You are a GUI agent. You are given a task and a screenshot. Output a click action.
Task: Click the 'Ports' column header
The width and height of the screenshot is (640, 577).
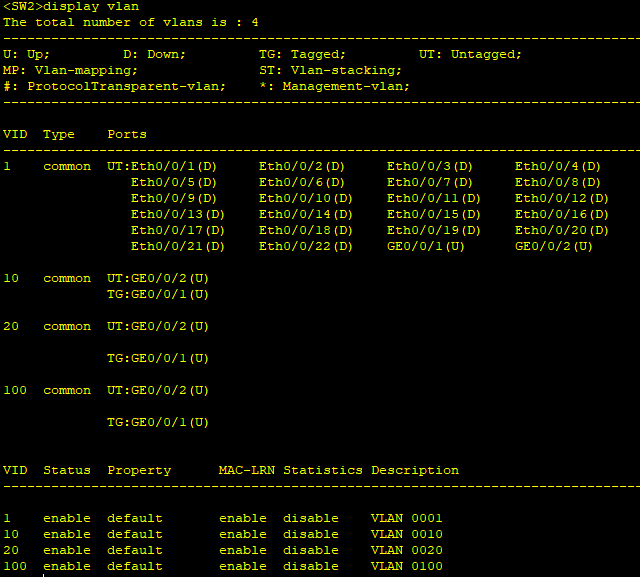(x=127, y=134)
